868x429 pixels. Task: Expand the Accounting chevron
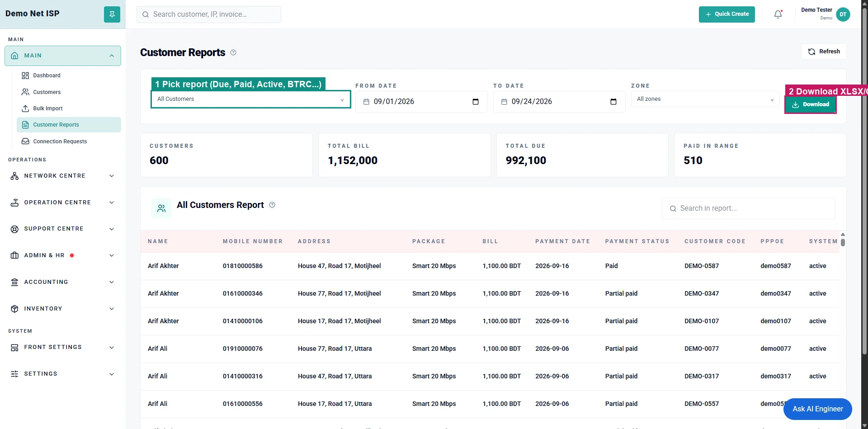click(x=112, y=282)
